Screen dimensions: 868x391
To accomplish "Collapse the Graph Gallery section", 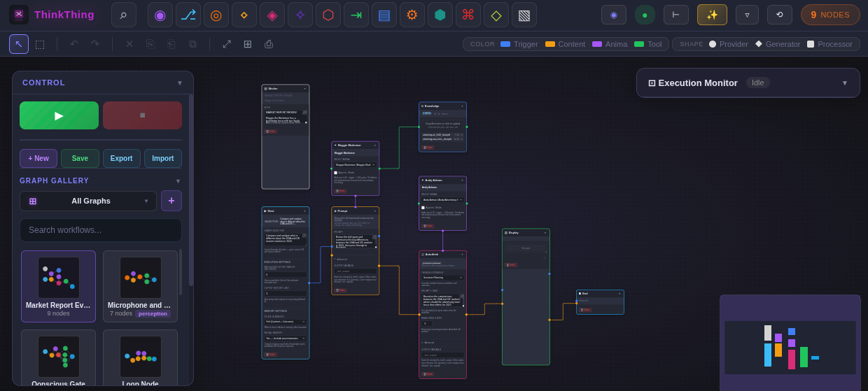I will click(x=178, y=180).
